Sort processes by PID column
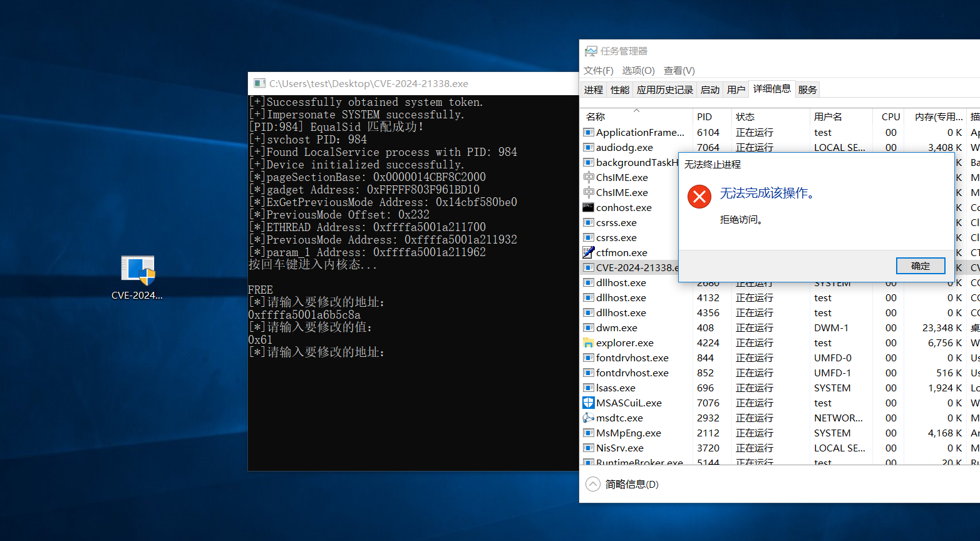This screenshot has width=980, height=541. (704, 117)
